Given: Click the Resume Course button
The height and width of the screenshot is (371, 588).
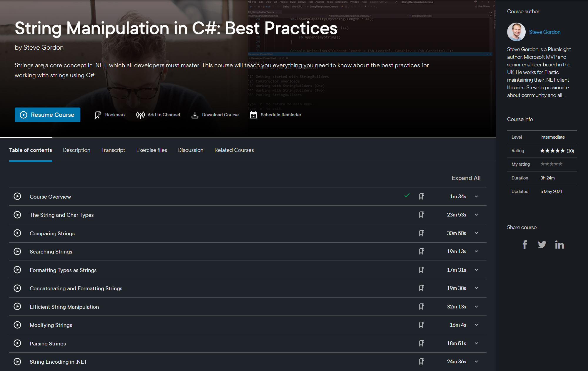Looking at the screenshot, I should 47,115.
